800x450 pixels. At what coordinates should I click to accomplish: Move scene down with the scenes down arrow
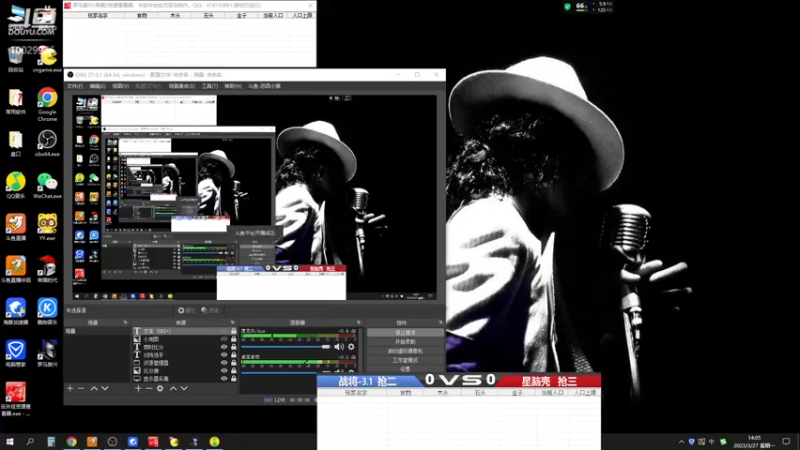tap(105, 388)
